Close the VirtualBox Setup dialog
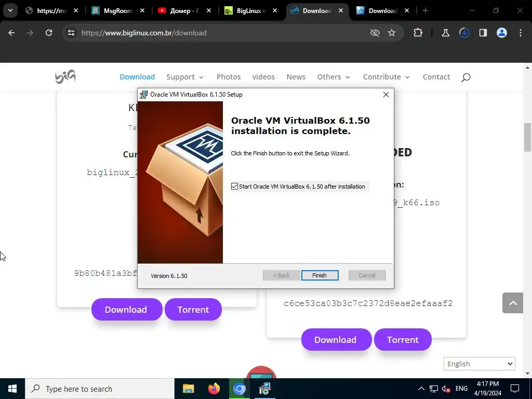The image size is (532, 399). tap(386, 95)
